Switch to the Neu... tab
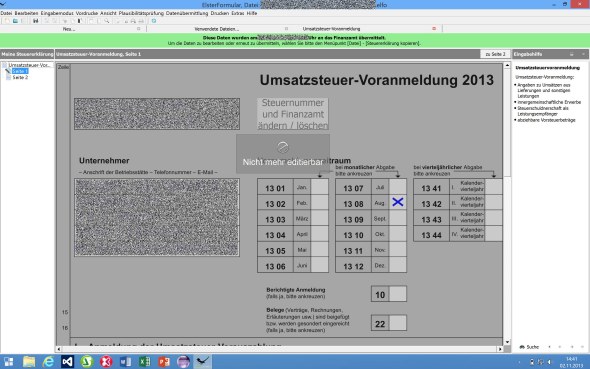Screen dimensions: 590x369 click(x=69, y=29)
